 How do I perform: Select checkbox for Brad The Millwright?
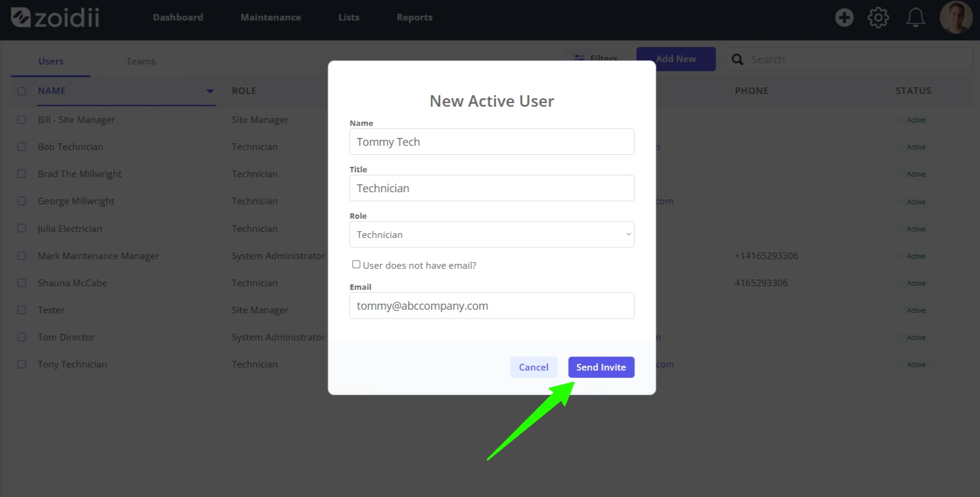coord(22,174)
